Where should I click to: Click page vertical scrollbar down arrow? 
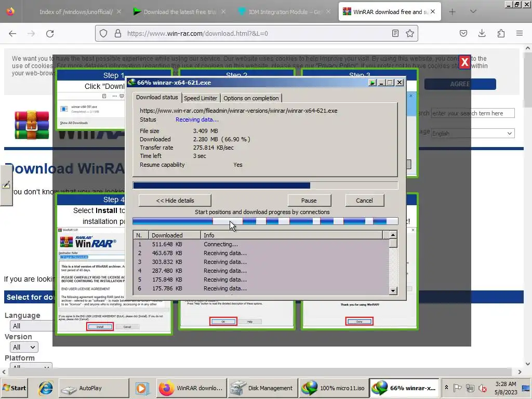coord(528,364)
